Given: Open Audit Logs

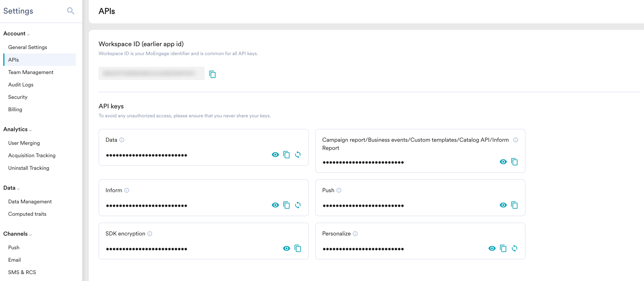Looking at the screenshot, I should (21, 85).
